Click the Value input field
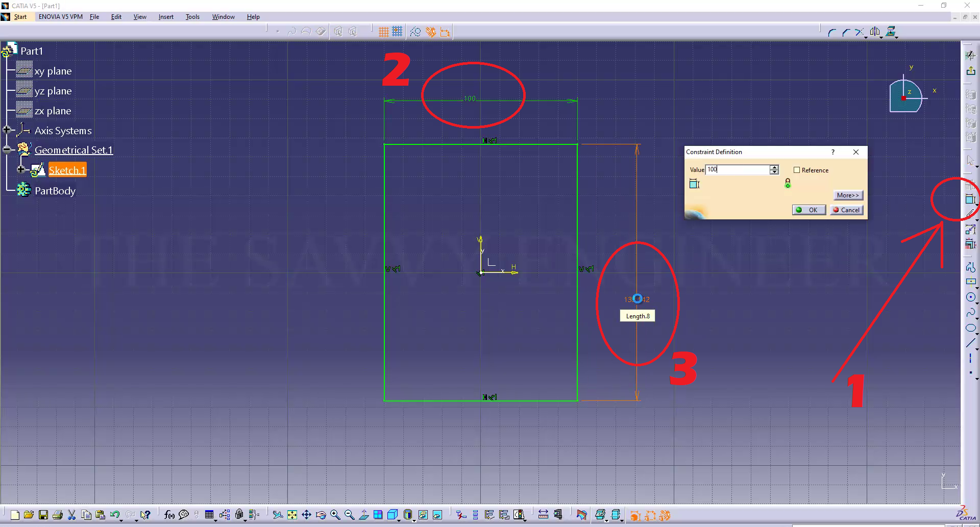Viewport: 980px width, 527px height. [x=737, y=169]
